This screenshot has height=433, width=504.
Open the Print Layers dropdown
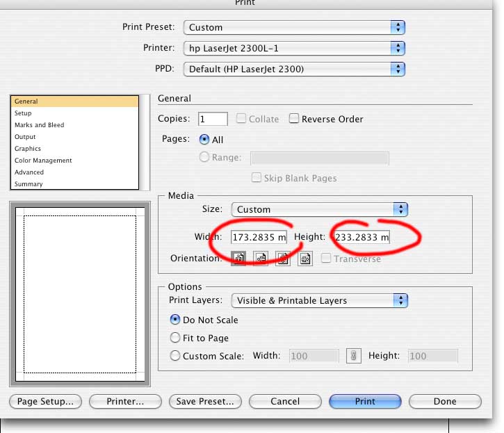click(x=320, y=300)
